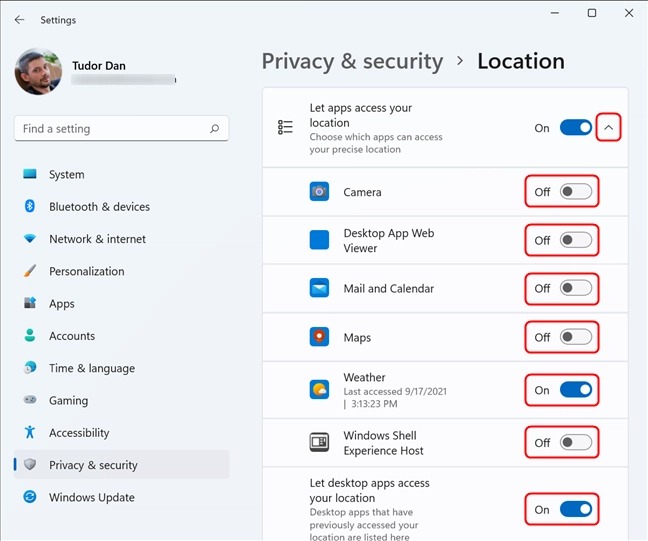Open Accounts settings

coord(122,336)
